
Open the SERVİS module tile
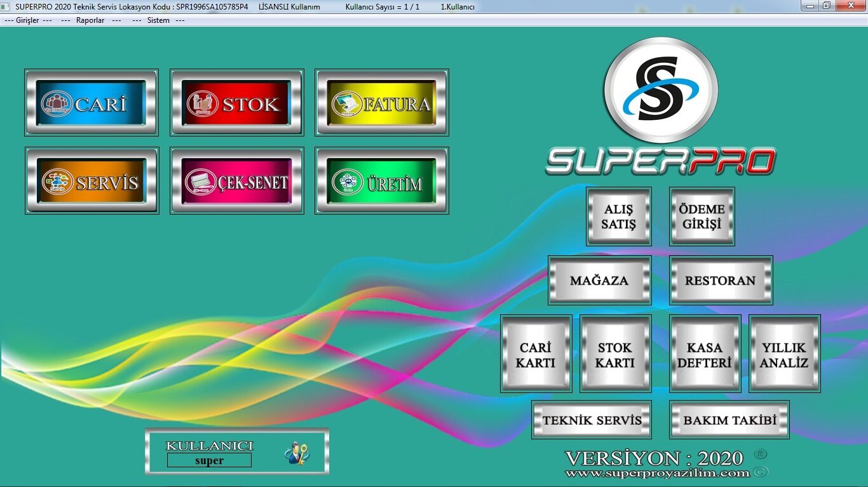pyautogui.click(x=92, y=181)
